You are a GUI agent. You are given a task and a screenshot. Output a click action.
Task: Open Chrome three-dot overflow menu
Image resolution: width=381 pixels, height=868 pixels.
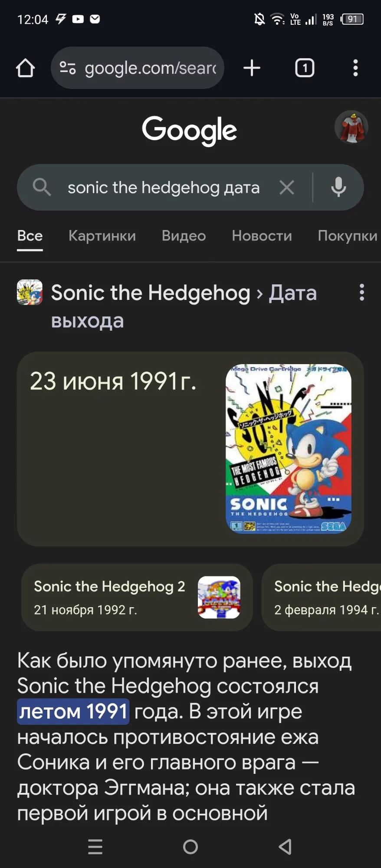355,68
